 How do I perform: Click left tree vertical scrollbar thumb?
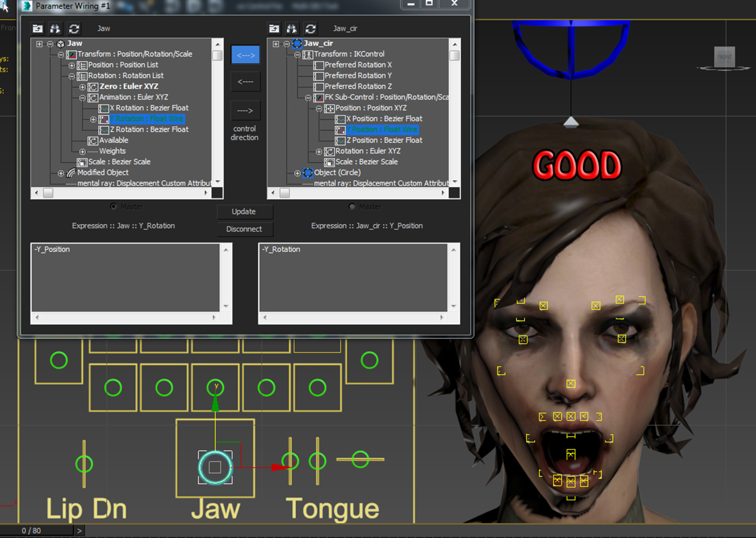(217, 56)
